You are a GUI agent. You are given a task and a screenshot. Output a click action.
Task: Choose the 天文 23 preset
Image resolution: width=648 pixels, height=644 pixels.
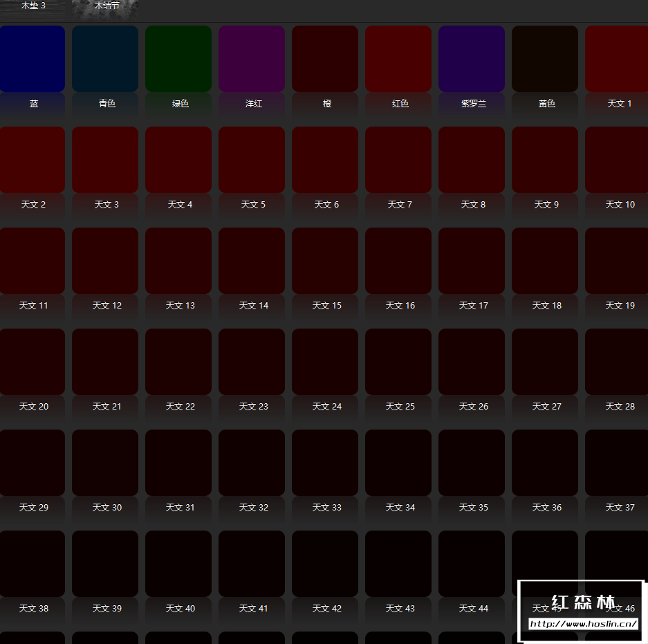[x=252, y=362]
